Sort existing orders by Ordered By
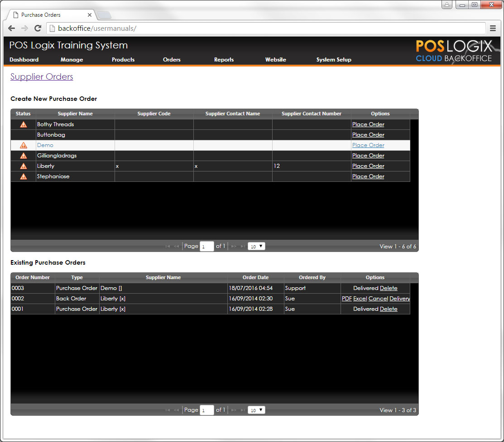This screenshot has width=504, height=442. (312, 277)
